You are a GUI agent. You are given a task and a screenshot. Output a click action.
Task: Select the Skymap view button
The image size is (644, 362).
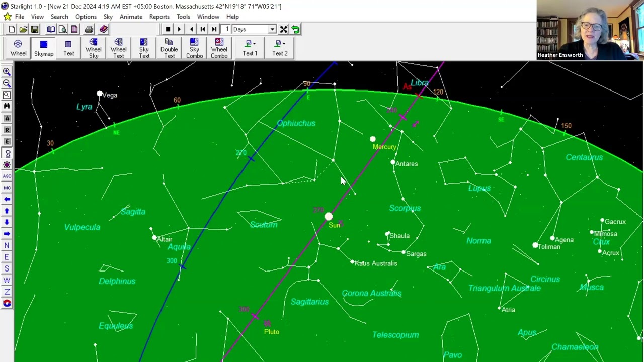[x=44, y=48]
